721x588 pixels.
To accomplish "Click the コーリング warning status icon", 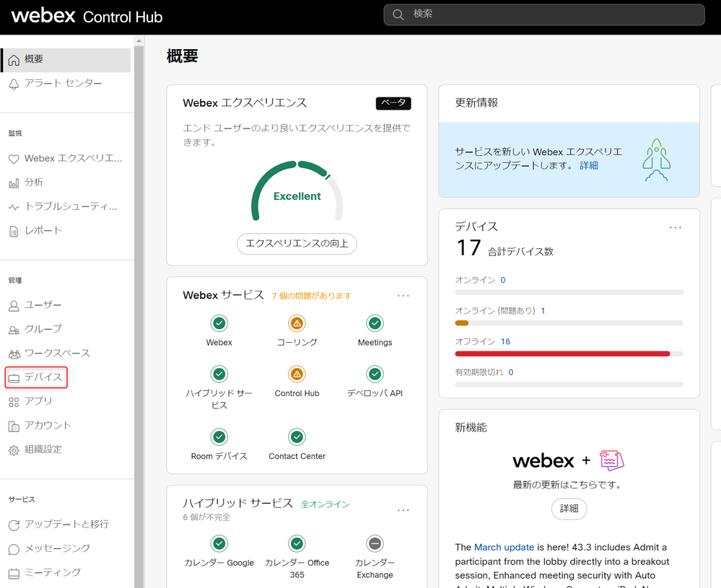I will point(297,323).
